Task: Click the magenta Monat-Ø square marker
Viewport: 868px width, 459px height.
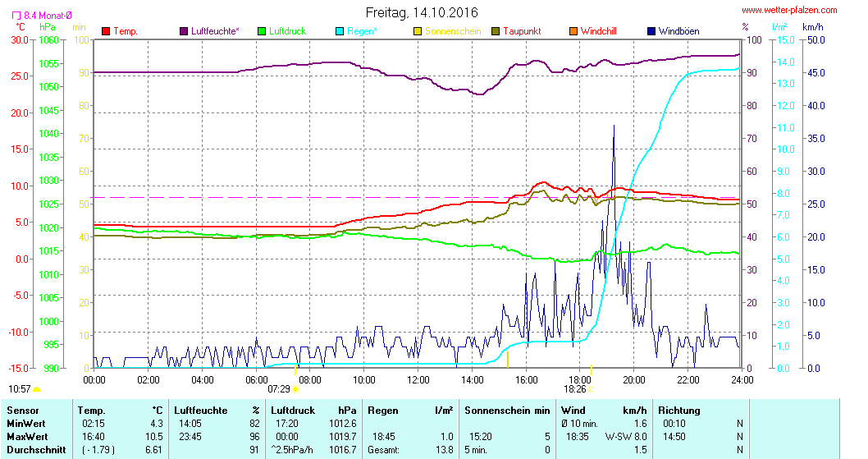Action: click(x=16, y=16)
